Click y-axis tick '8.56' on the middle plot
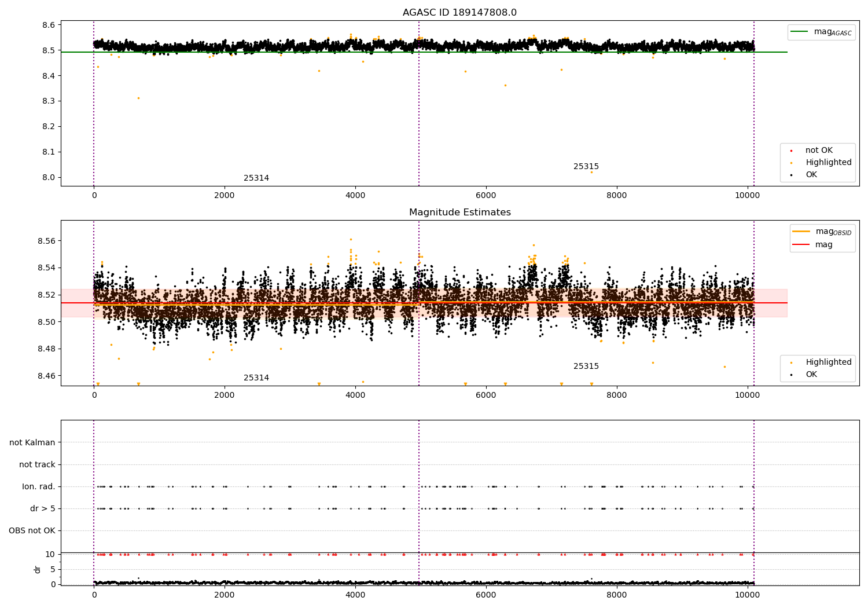This screenshot has height=608, width=868. click(46, 241)
